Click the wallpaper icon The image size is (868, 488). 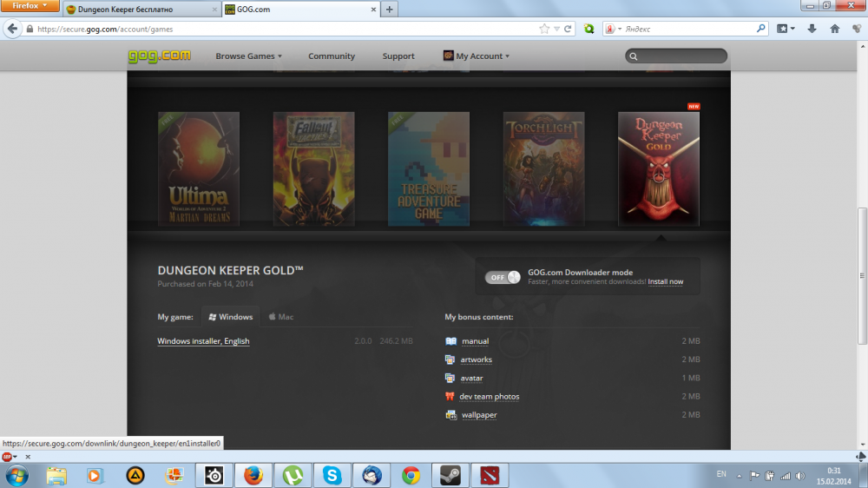[x=450, y=415]
